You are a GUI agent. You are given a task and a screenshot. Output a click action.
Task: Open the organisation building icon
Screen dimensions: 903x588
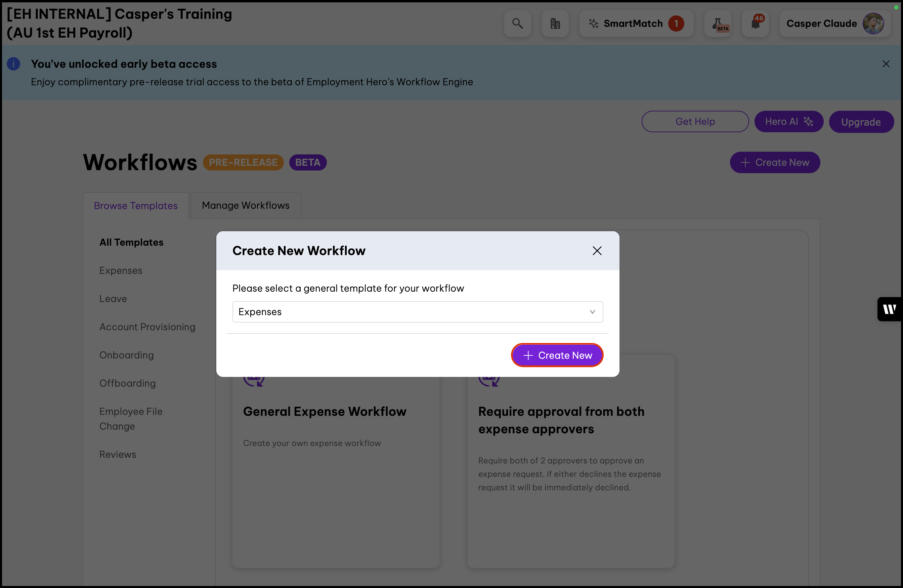tap(555, 23)
